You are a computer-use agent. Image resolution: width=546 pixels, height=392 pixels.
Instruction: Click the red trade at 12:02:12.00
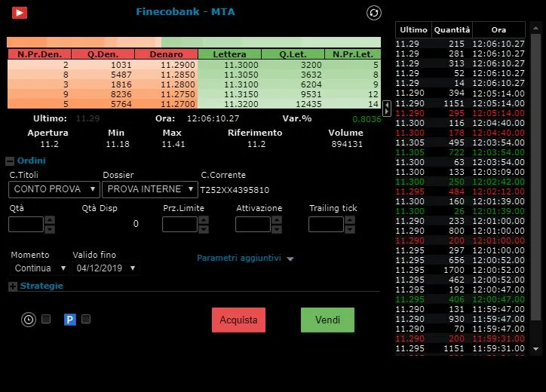click(x=460, y=191)
